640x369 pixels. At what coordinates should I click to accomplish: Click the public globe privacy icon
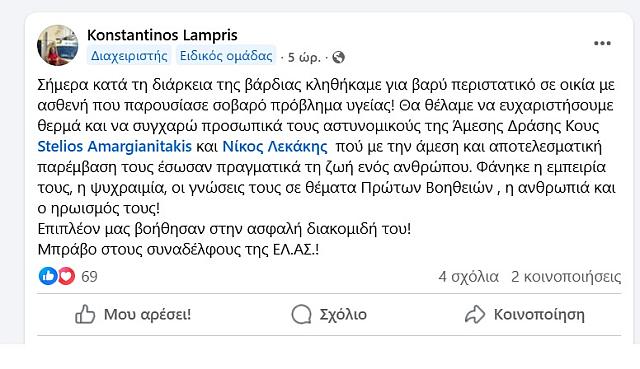[x=338, y=58]
